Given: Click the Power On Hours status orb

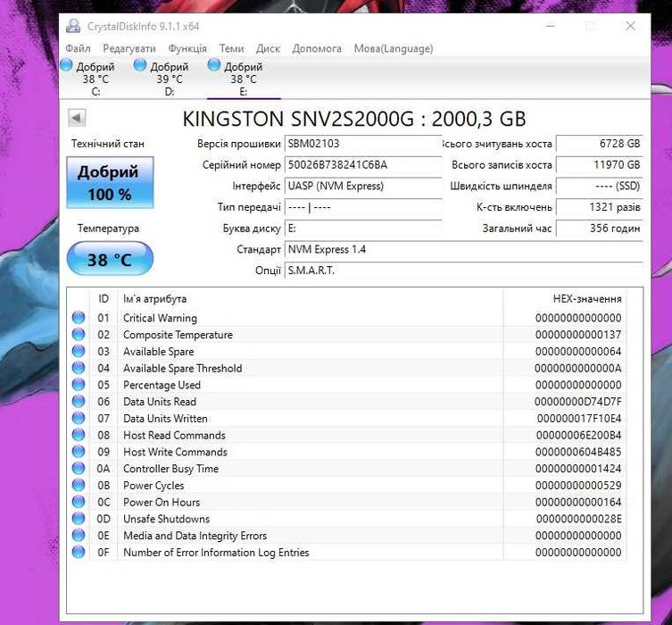Looking at the screenshot, I should [x=79, y=501].
